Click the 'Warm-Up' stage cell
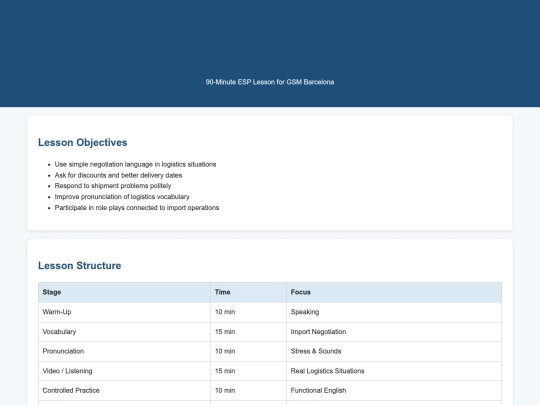The width and height of the screenshot is (540, 405). click(124, 312)
